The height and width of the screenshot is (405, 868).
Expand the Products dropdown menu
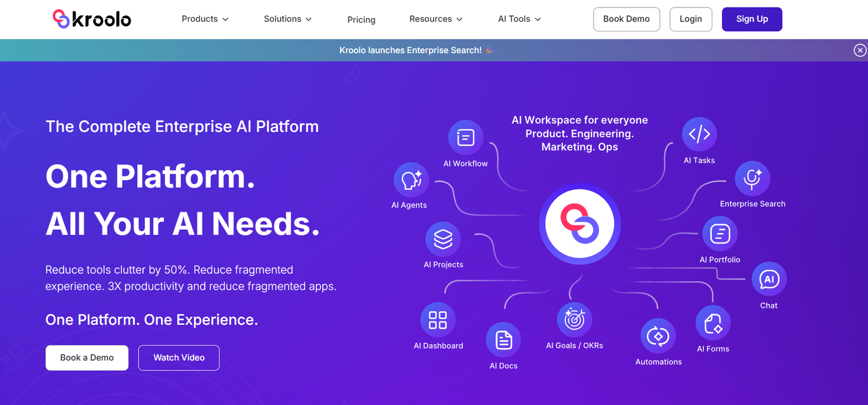(205, 19)
